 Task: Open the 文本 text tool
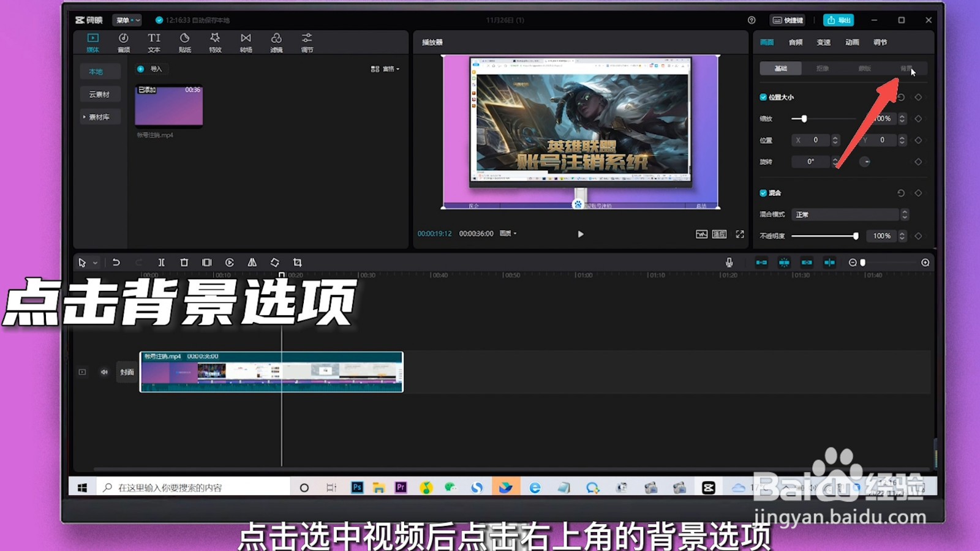point(154,42)
